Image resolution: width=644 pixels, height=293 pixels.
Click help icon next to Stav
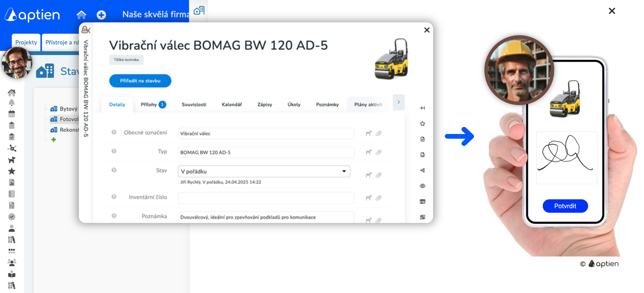[x=114, y=170]
